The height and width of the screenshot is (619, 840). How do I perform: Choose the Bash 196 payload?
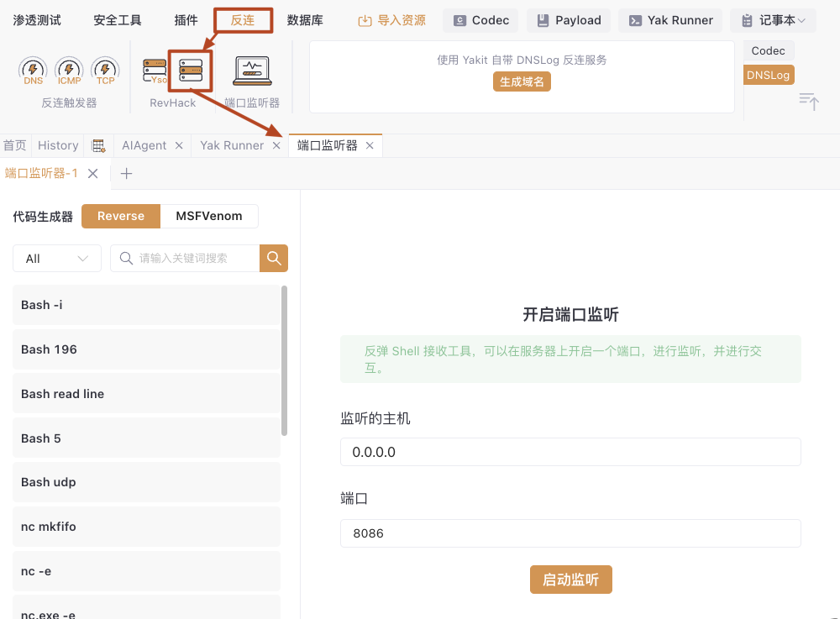[146, 349]
